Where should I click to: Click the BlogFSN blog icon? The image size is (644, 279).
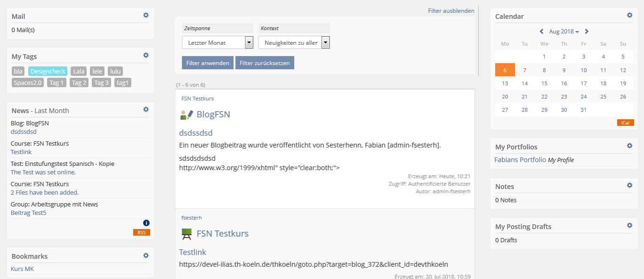pyautogui.click(x=186, y=115)
